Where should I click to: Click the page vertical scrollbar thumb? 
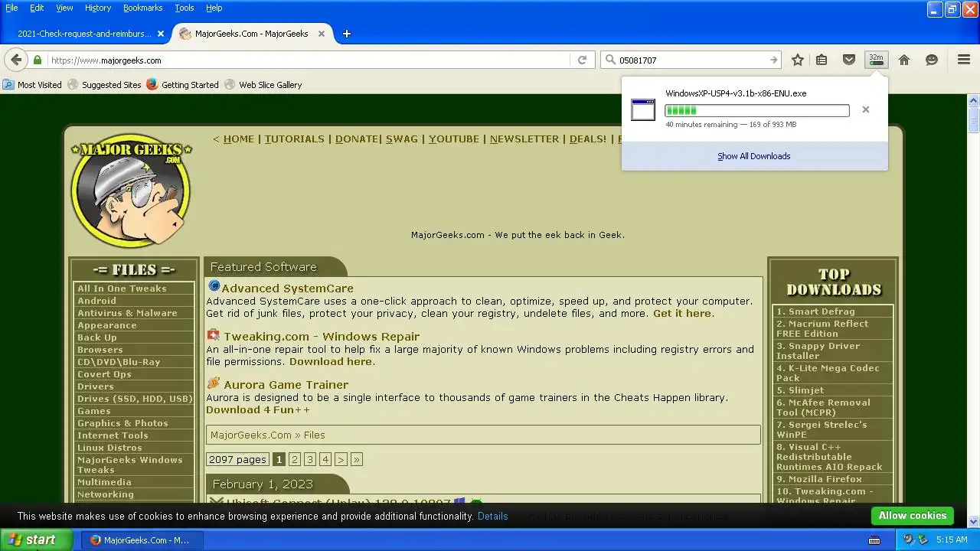pyautogui.click(x=974, y=121)
